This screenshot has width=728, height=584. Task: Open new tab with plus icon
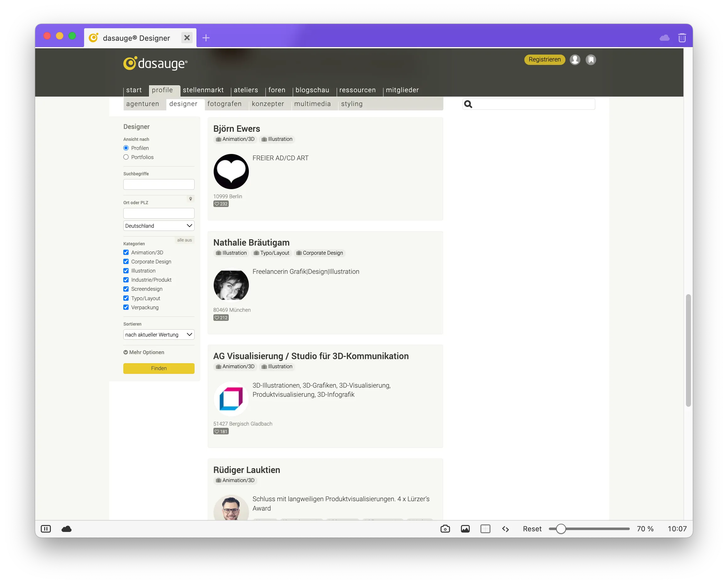[206, 38]
